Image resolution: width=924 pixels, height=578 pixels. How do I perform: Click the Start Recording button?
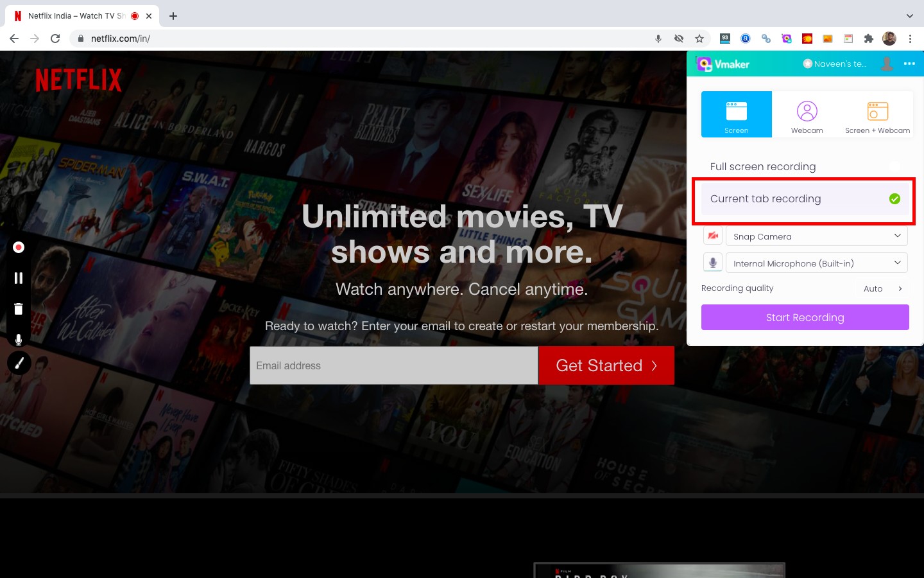(x=805, y=317)
